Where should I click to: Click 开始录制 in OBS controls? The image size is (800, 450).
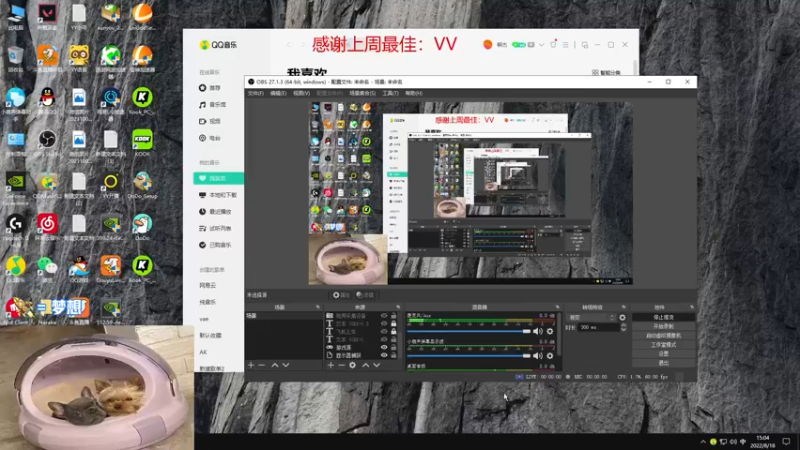pos(663,327)
